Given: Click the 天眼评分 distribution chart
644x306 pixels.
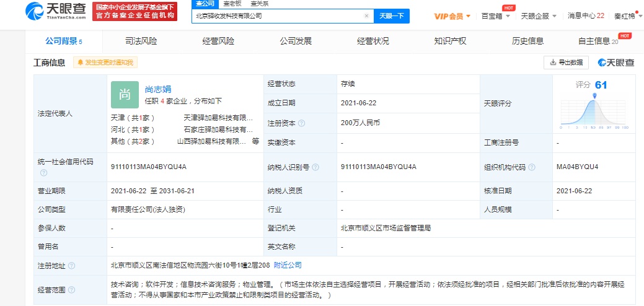Looking at the screenshot, I should point(594,112).
